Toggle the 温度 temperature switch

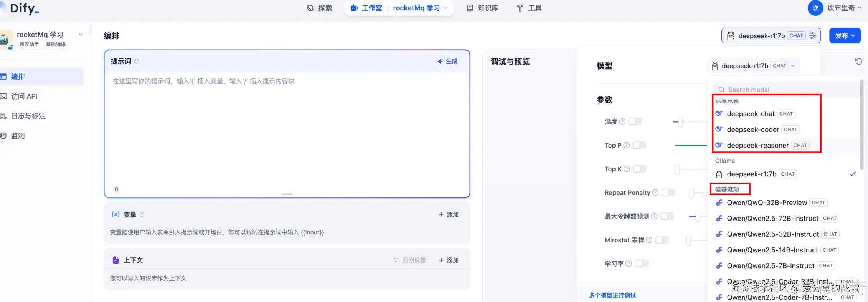pyautogui.click(x=635, y=122)
